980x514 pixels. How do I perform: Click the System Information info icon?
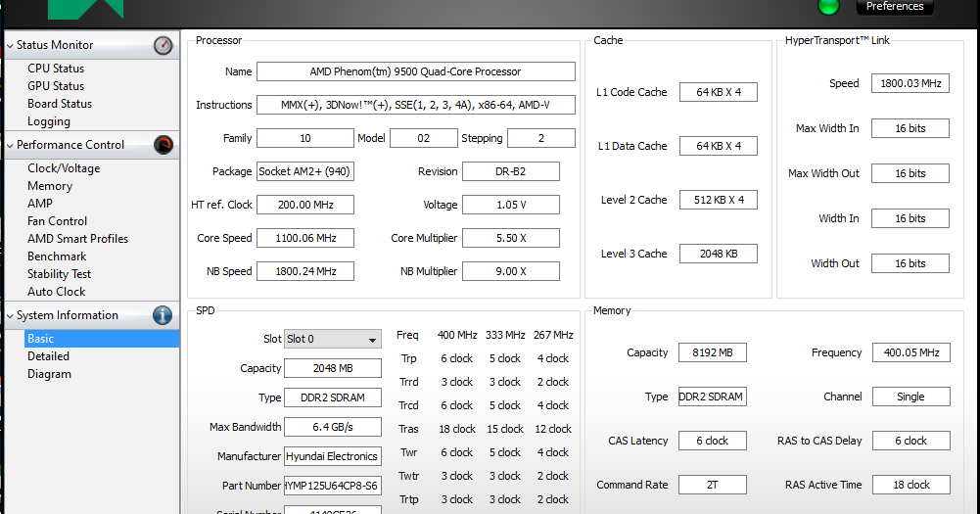click(x=163, y=315)
